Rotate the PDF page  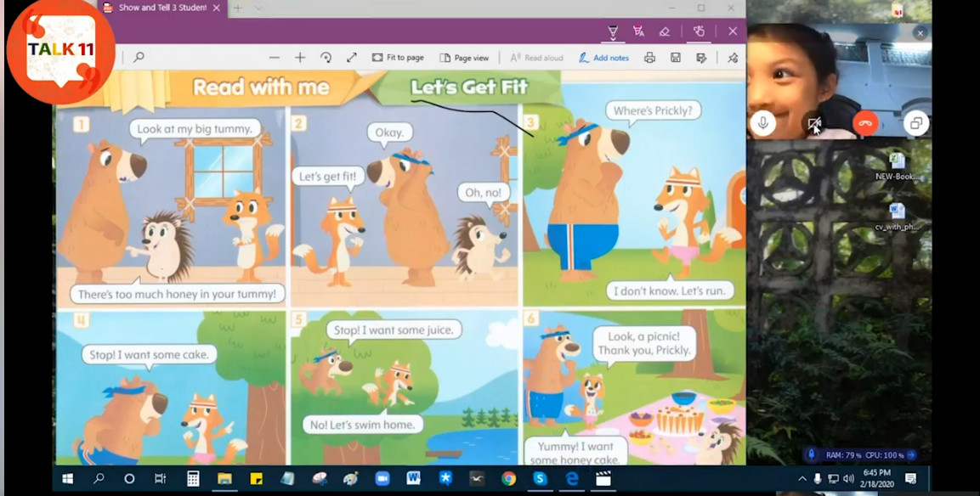pyautogui.click(x=326, y=57)
